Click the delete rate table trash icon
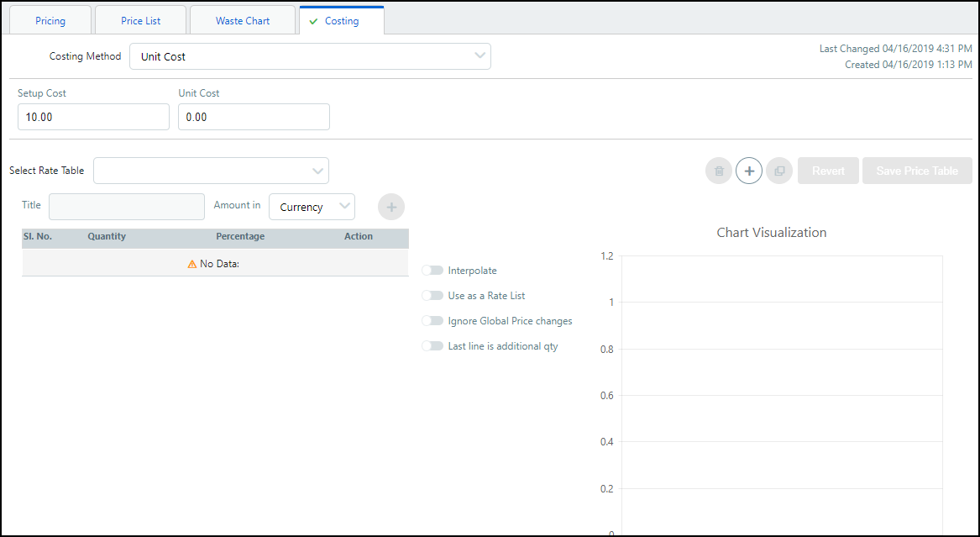 coord(719,171)
